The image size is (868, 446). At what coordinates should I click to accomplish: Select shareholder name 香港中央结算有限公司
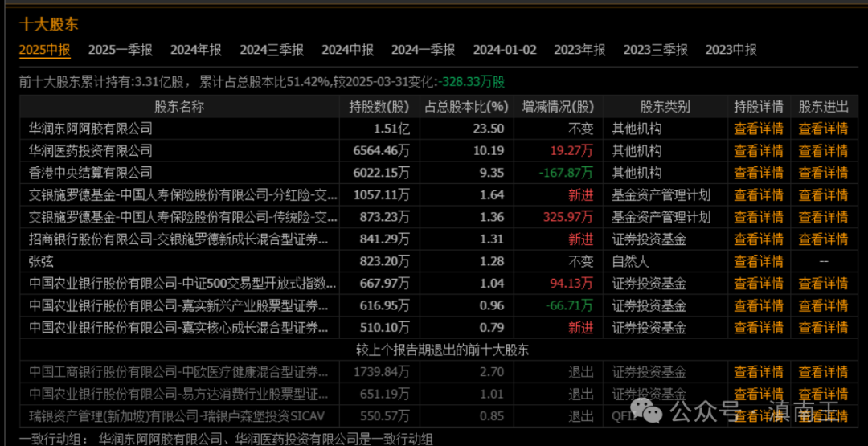90,173
